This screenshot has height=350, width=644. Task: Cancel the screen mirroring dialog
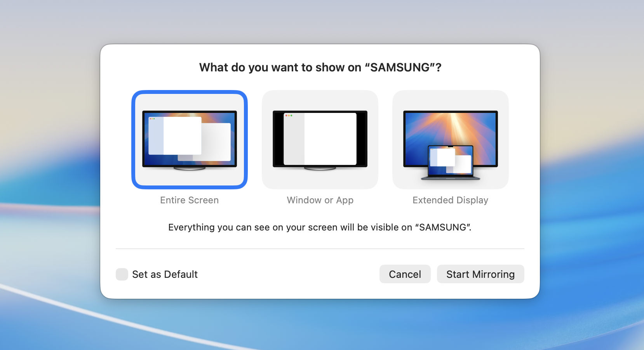point(405,274)
